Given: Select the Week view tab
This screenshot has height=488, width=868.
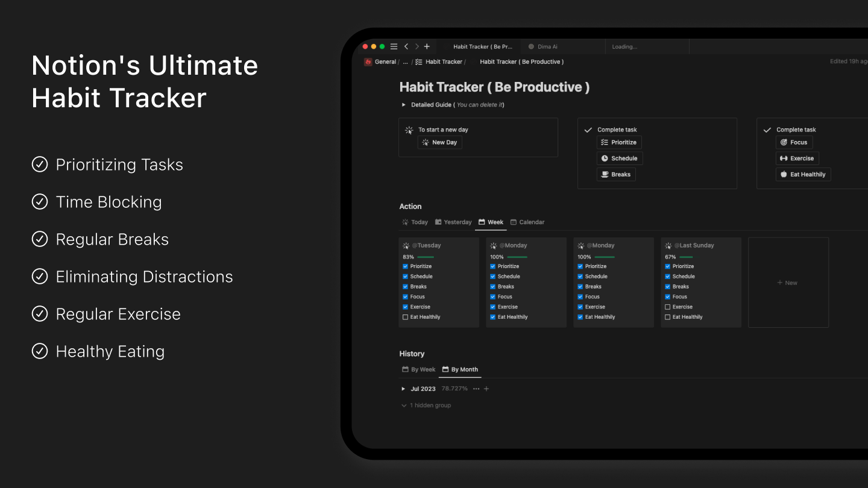Looking at the screenshot, I should tap(491, 222).
